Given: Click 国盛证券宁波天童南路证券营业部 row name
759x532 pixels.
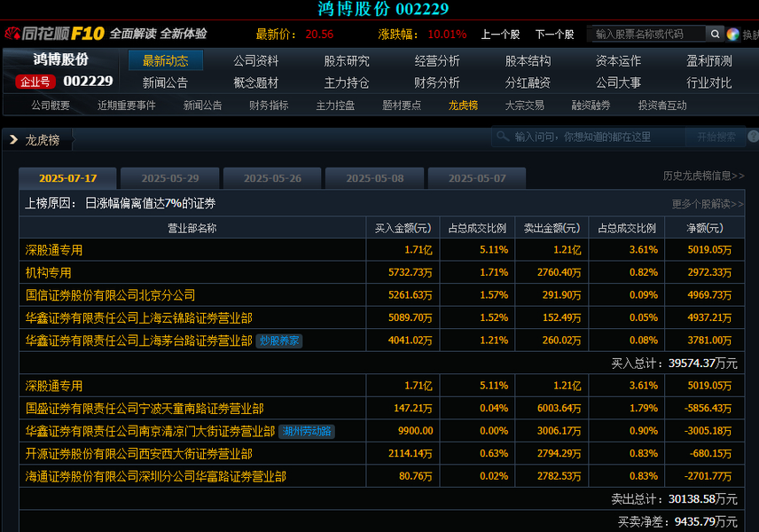Looking at the screenshot, I should pyautogui.click(x=145, y=409).
